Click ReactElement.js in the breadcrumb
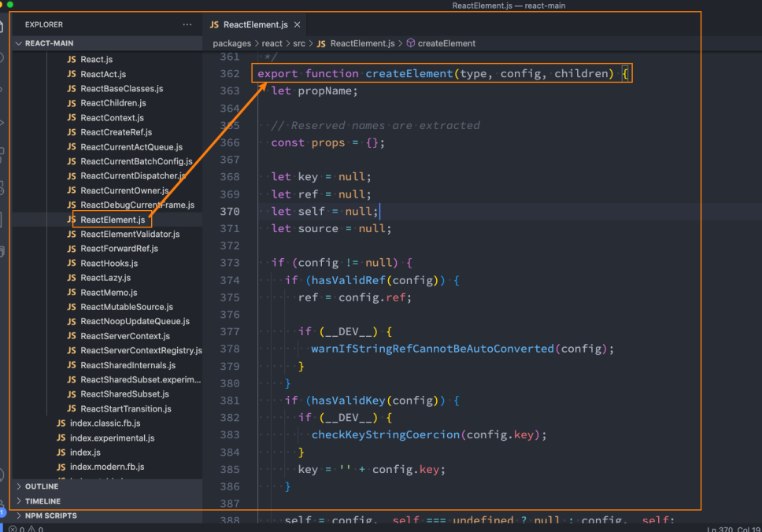Image resolution: width=762 pixels, height=532 pixels. click(362, 43)
